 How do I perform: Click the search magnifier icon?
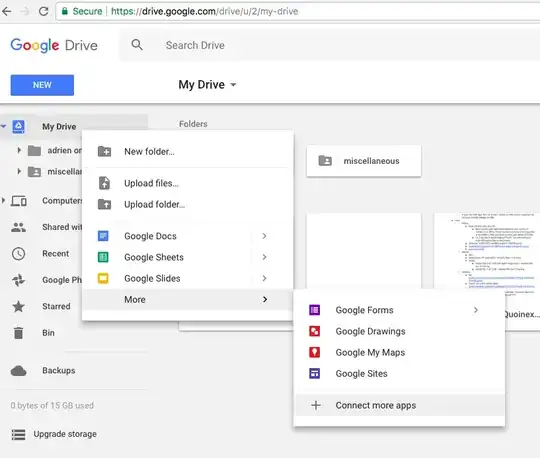point(137,45)
